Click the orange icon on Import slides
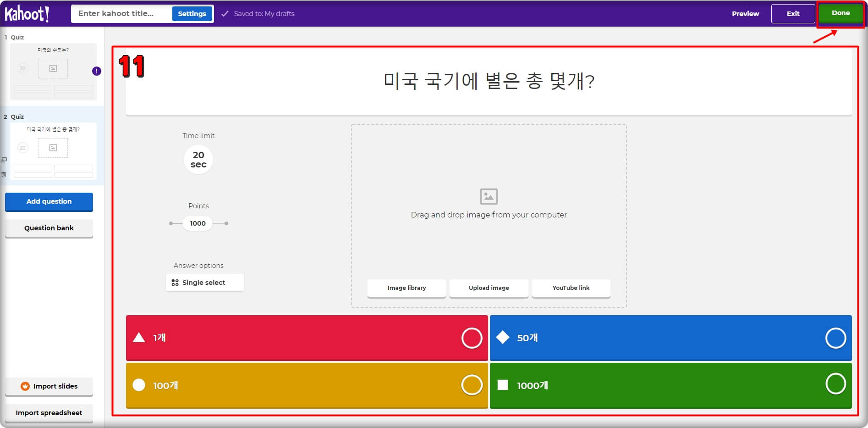Viewport: 868px width, 428px height. tap(25, 386)
